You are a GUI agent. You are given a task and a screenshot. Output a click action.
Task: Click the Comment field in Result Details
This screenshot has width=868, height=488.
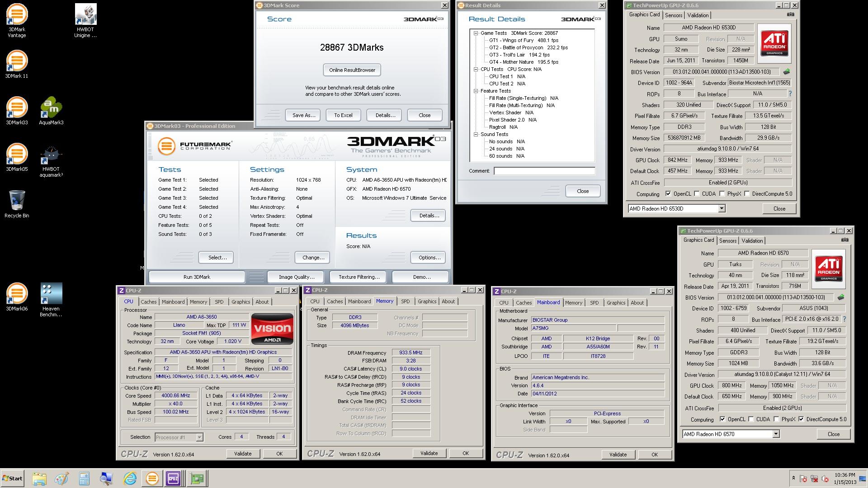[544, 171]
